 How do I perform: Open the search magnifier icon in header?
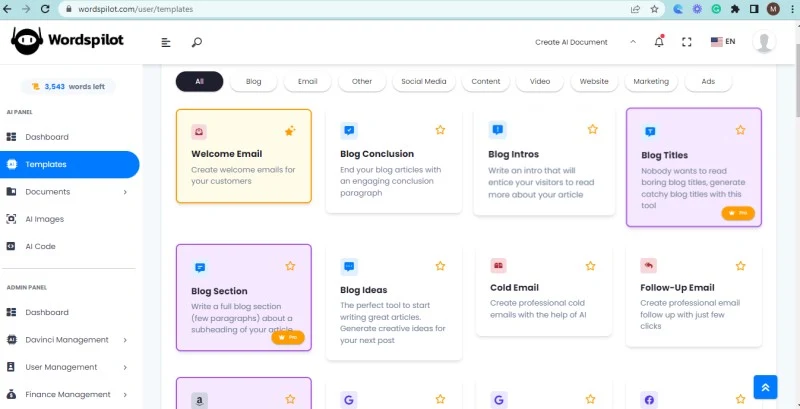[x=197, y=42]
